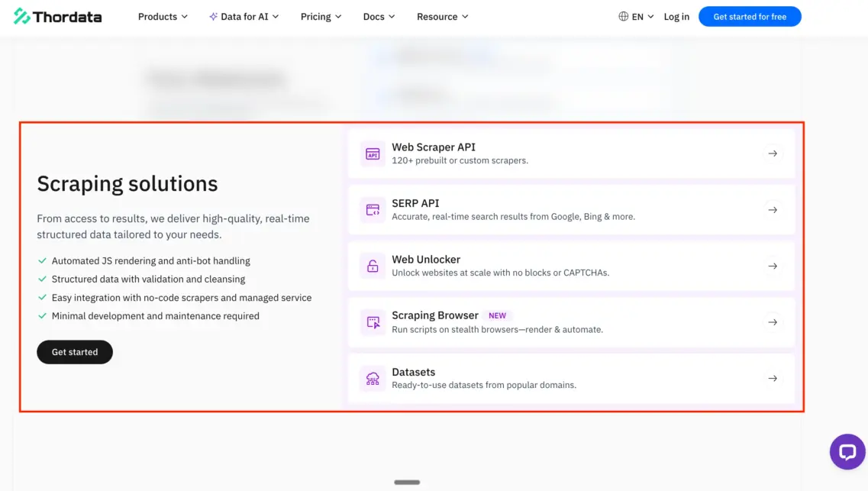This screenshot has height=491, width=868.
Task: Click 'Ready-to-use datasets from popular domains.' text
Action: [x=484, y=386]
